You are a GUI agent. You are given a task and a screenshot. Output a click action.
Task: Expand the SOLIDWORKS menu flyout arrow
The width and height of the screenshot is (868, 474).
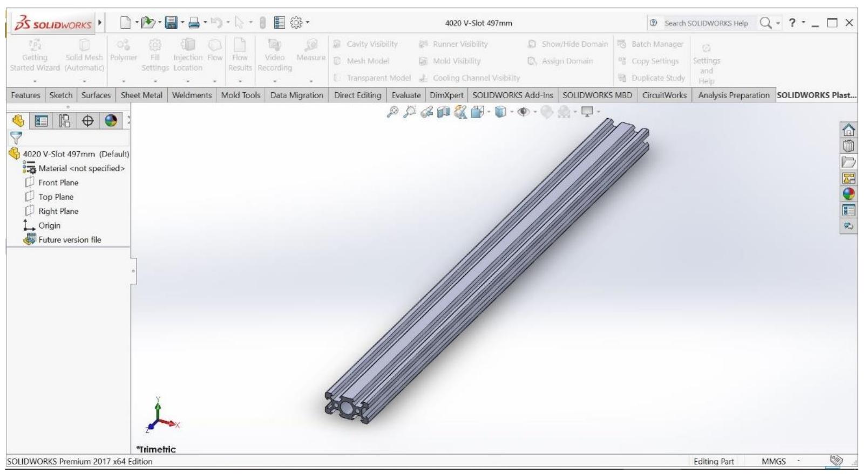click(99, 23)
